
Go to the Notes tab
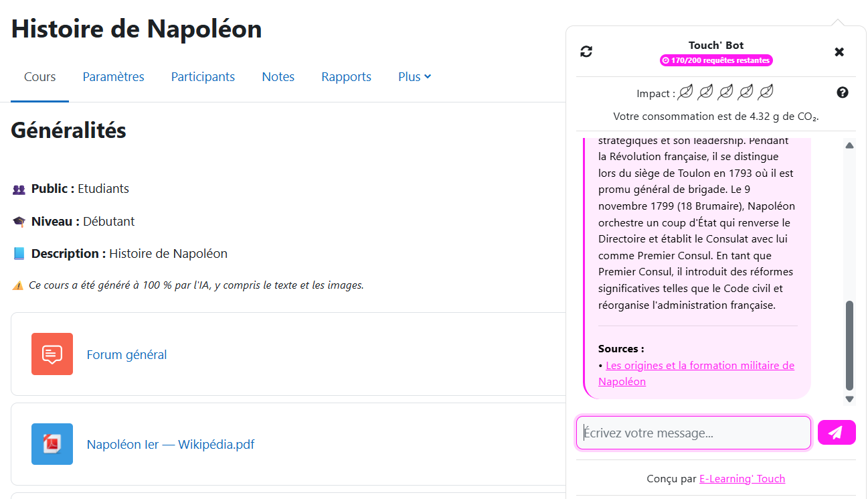coord(278,77)
